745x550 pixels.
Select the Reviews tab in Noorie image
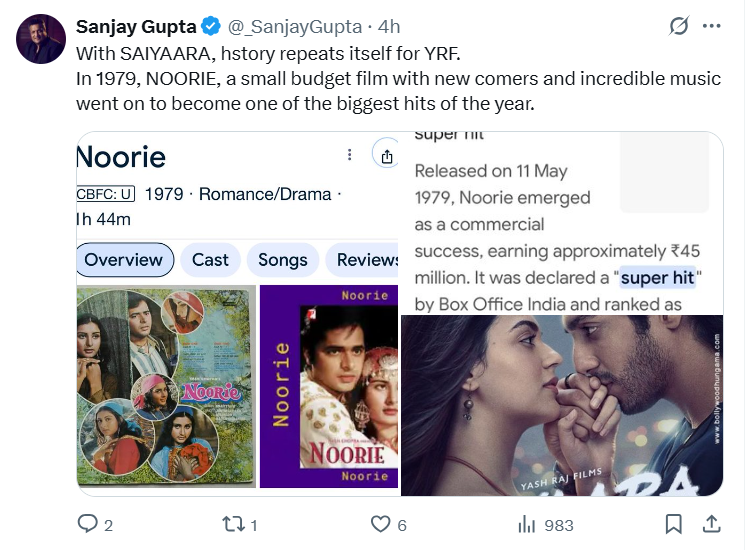tap(366, 260)
